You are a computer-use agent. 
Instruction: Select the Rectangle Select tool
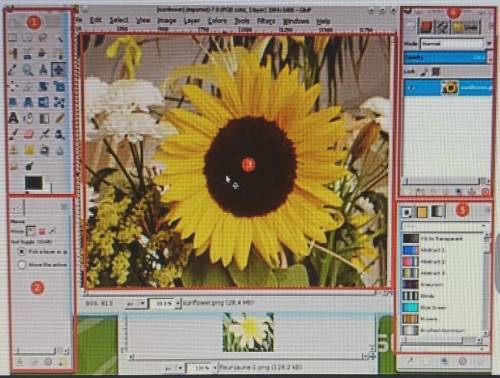coord(13,37)
